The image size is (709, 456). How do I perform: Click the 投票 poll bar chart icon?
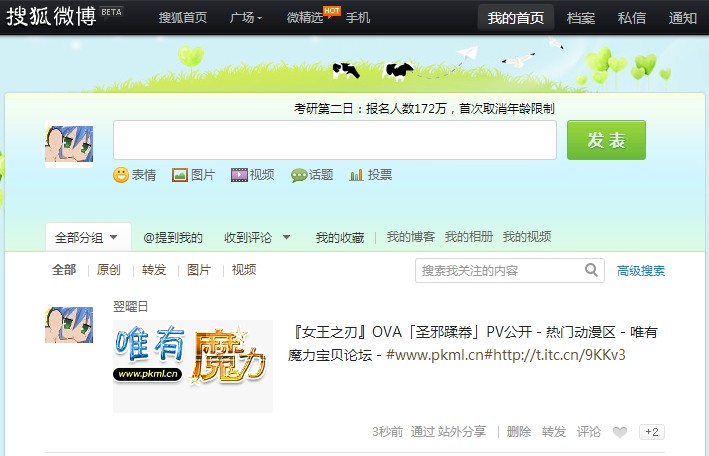pos(357,175)
